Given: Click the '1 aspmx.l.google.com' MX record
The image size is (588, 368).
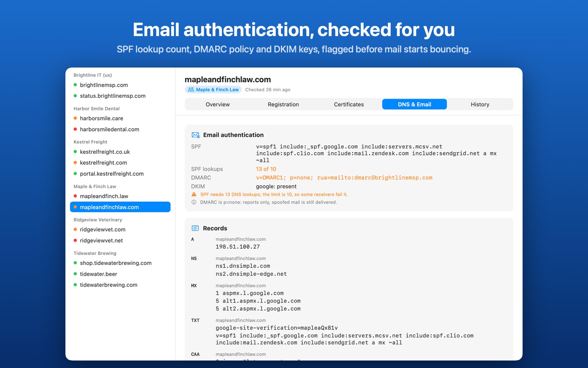Looking at the screenshot, I should [250, 293].
